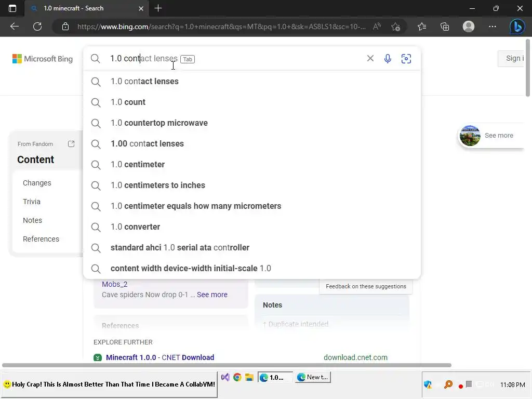
Task: Add this page to favorites
Action: (x=395, y=26)
